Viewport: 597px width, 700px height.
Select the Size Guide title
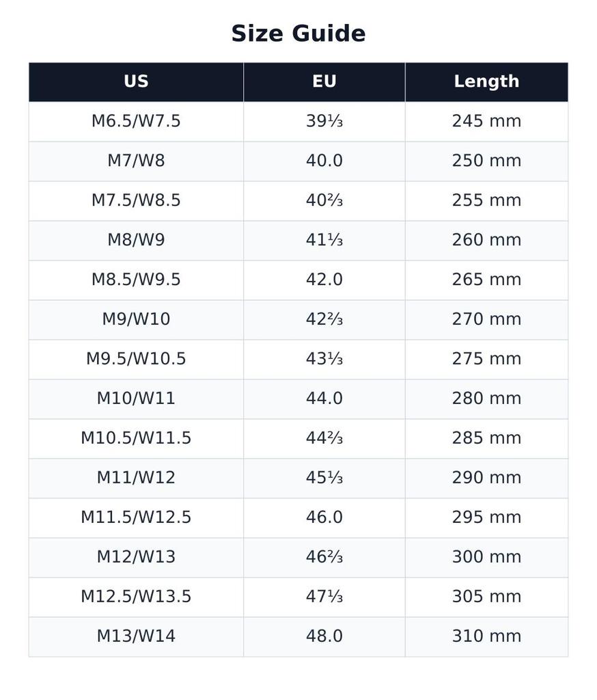[298, 33]
